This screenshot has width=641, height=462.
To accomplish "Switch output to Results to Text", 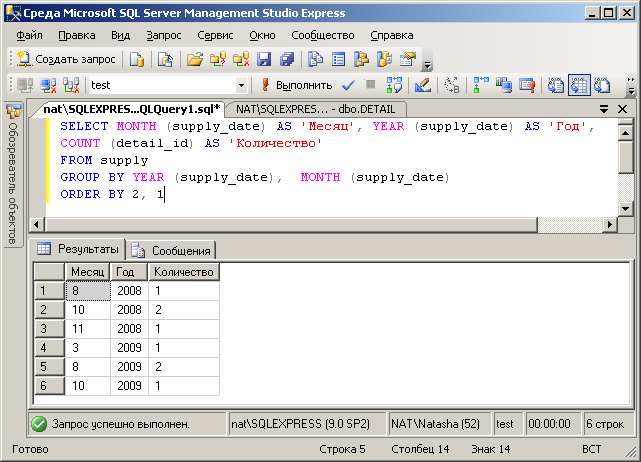I will coord(556,85).
